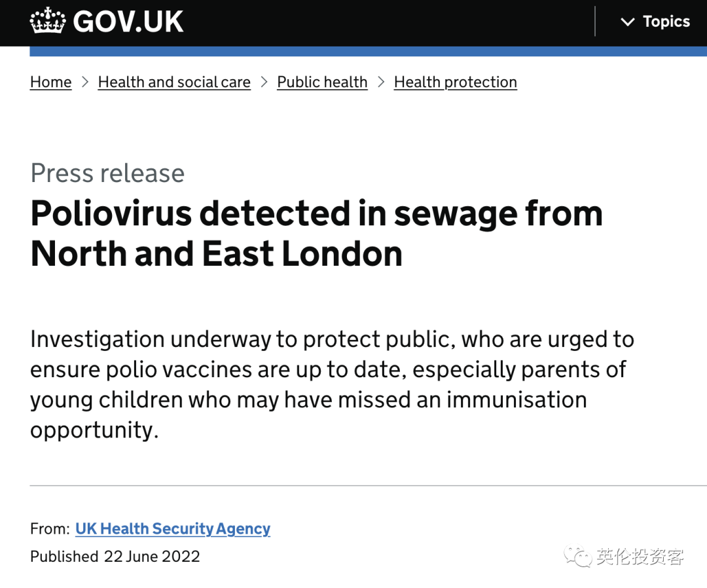
Task: Expand the Topics menu chevron
Action: click(x=628, y=22)
